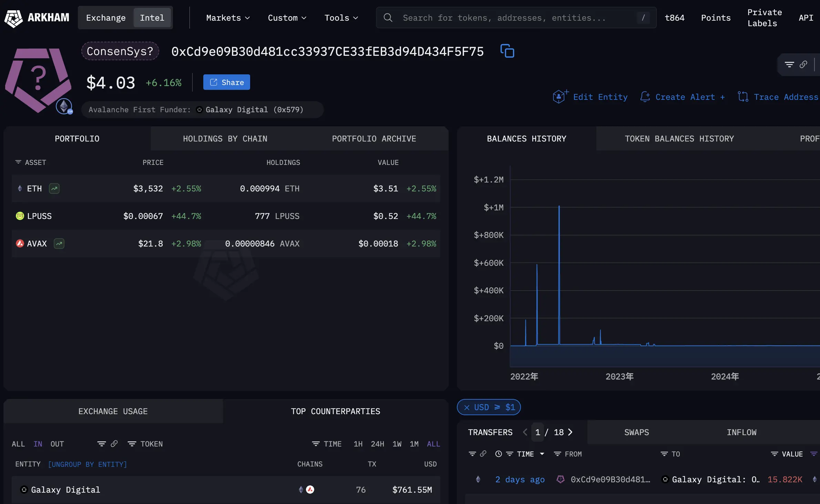This screenshot has width=820, height=504.
Task: Open ETH price chart icon
Action: (x=54, y=189)
